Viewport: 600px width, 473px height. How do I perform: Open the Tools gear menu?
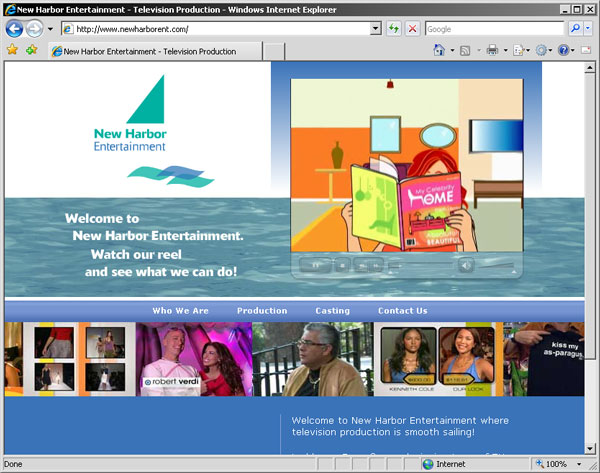[541, 50]
